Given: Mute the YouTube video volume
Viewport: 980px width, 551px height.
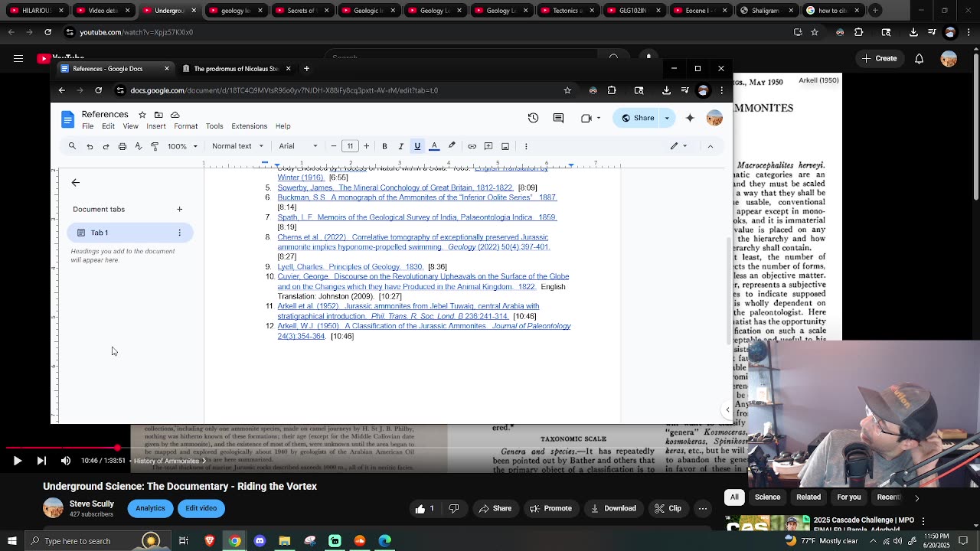Looking at the screenshot, I should [x=66, y=461].
